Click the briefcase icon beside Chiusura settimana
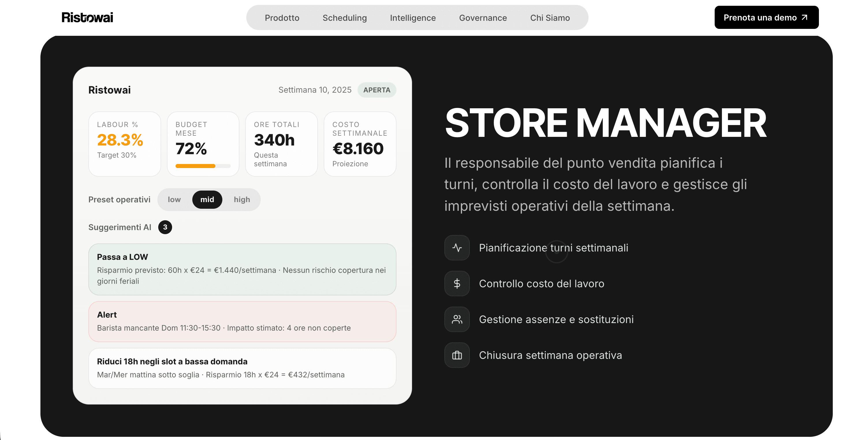This screenshot has height=440, width=868. 457,355
